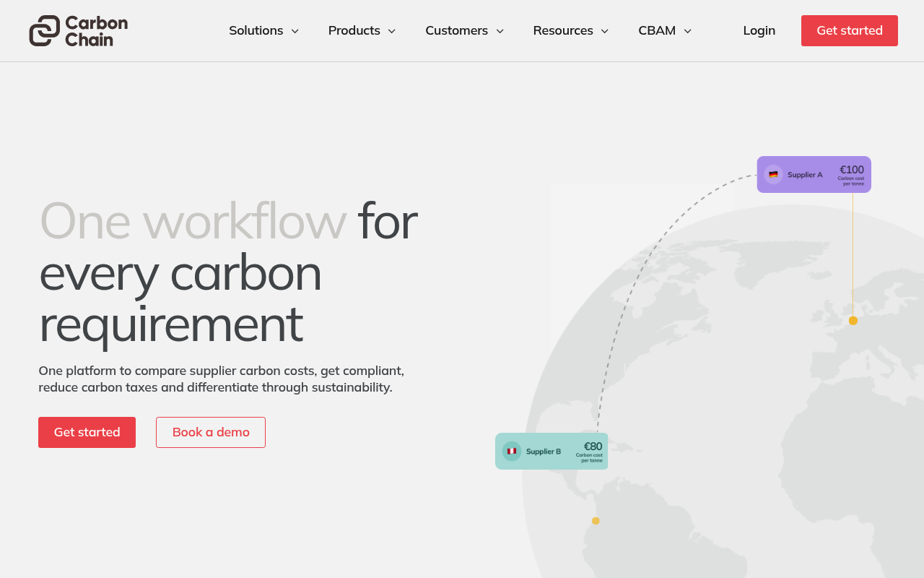The image size is (924, 578).
Task: Expand the chevron next to Solutions
Action: point(295,31)
